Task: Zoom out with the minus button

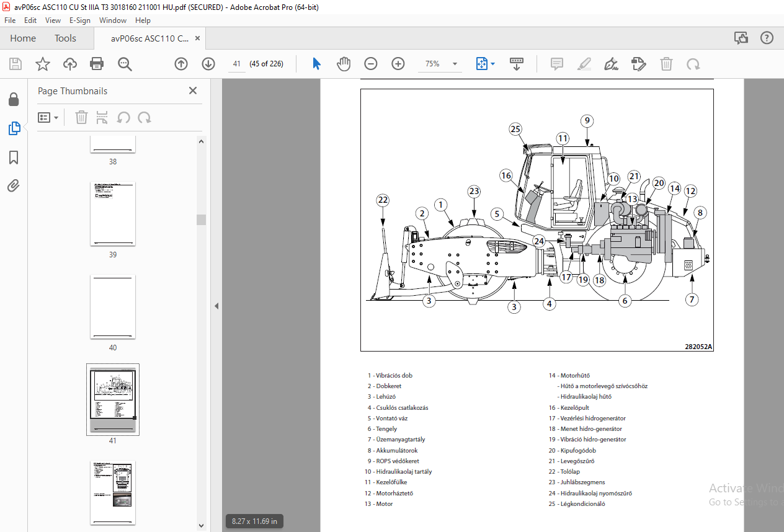Action: [x=370, y=64]
